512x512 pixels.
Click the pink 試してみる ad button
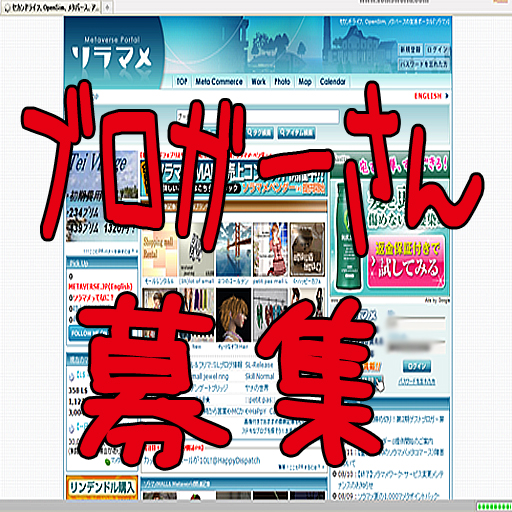coord(407,262)
